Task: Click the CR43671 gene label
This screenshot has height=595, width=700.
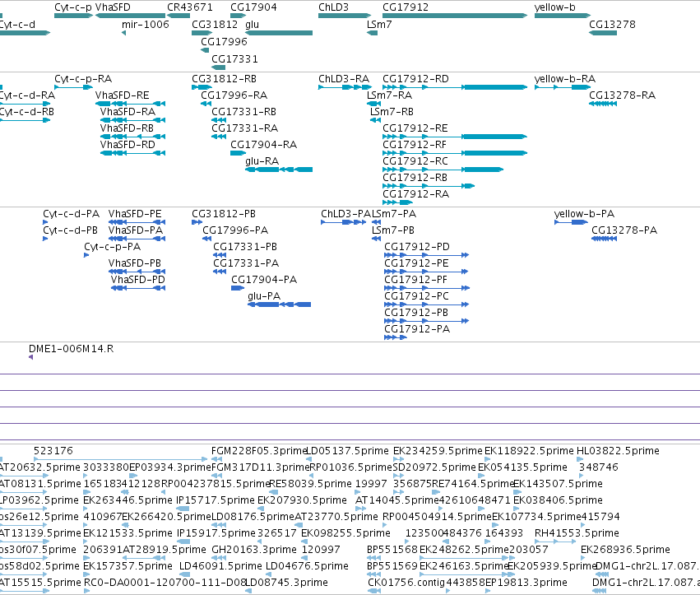Action: point(190,7)
